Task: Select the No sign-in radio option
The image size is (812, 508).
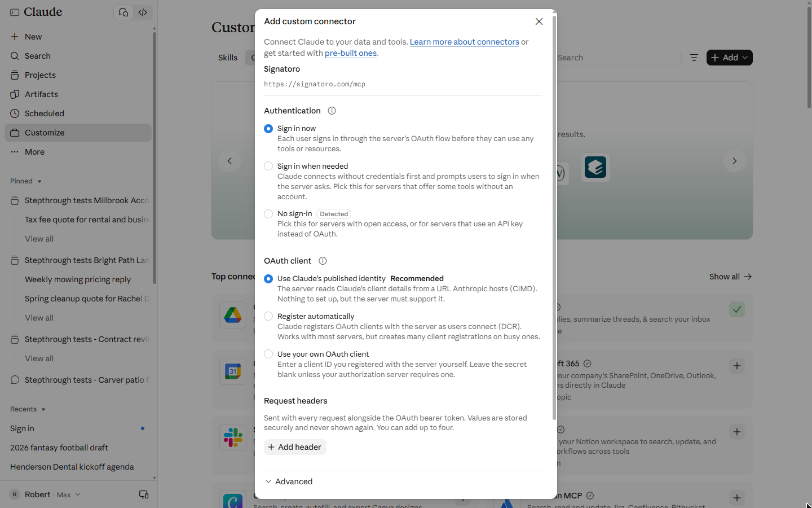Action: pyautogui.click(x=268, y=214)
